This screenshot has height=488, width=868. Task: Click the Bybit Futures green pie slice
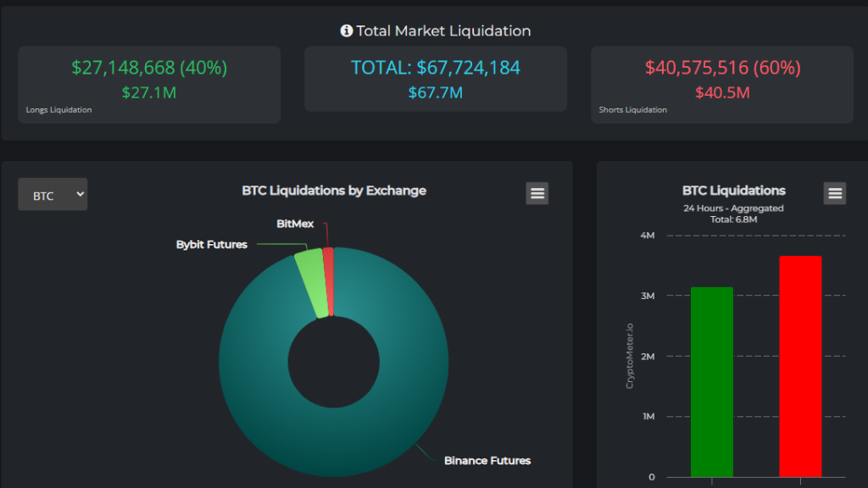[314, 283]
